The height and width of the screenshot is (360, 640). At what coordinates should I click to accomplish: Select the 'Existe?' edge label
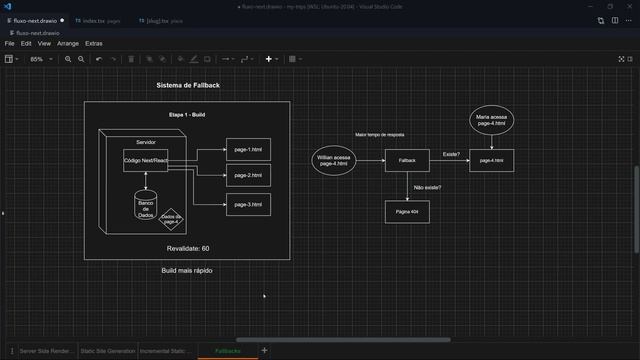click(x=451, y=154)
